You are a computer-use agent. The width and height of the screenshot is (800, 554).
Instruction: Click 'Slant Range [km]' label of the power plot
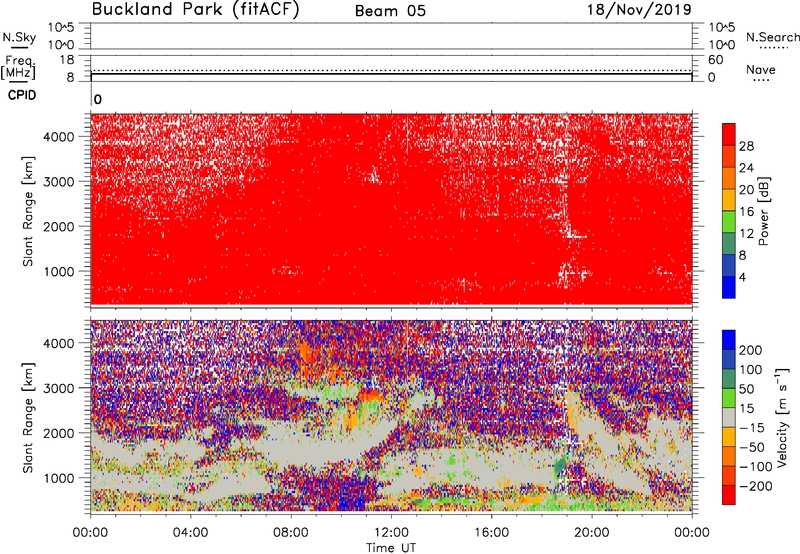[x=28, y=211]
